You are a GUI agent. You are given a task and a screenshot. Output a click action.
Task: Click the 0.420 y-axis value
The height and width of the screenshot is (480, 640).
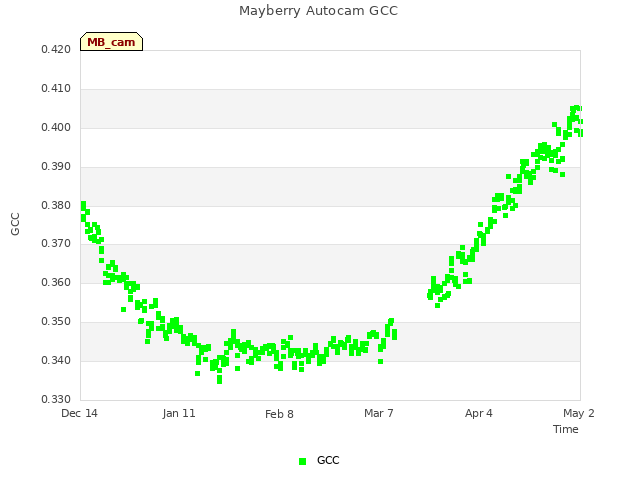(x=56, y=49)
